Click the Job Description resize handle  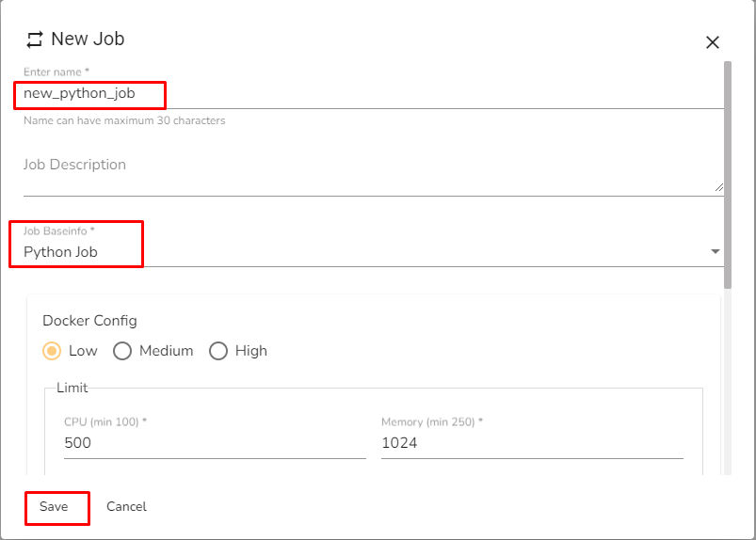pos(718,188)
